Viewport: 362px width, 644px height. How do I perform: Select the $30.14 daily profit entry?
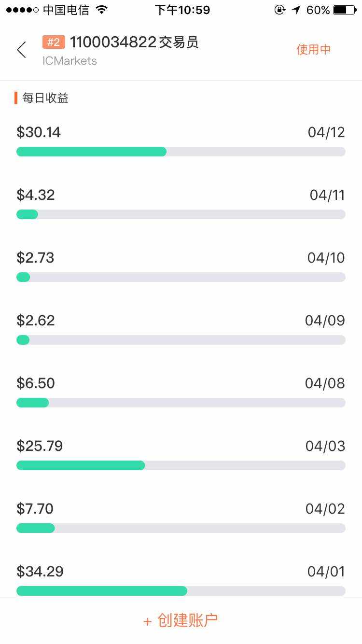coord(39,132)
